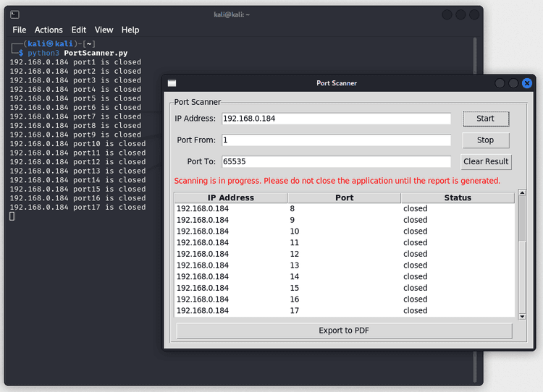
Task: Close the Port Scanner window
Action: pos(526,83)
